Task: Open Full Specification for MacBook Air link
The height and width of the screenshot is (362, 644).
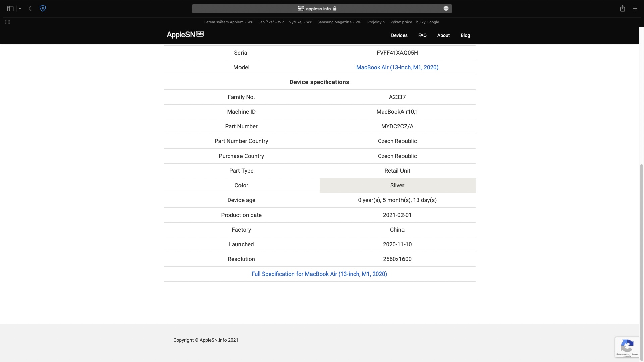Action: tap(319, 274)
